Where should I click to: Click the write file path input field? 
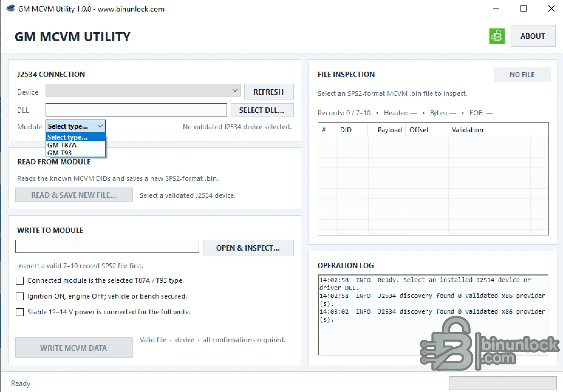(x=107, y=246)
